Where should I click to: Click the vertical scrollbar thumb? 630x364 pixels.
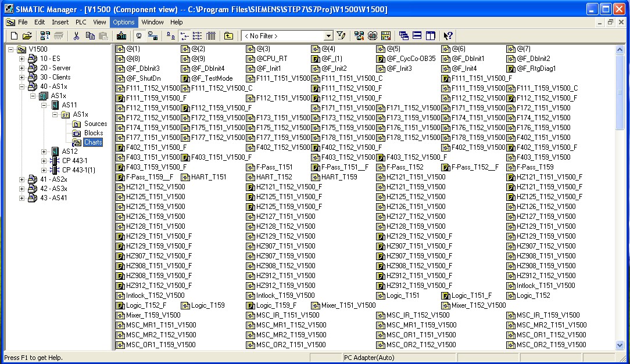point(620,92)
